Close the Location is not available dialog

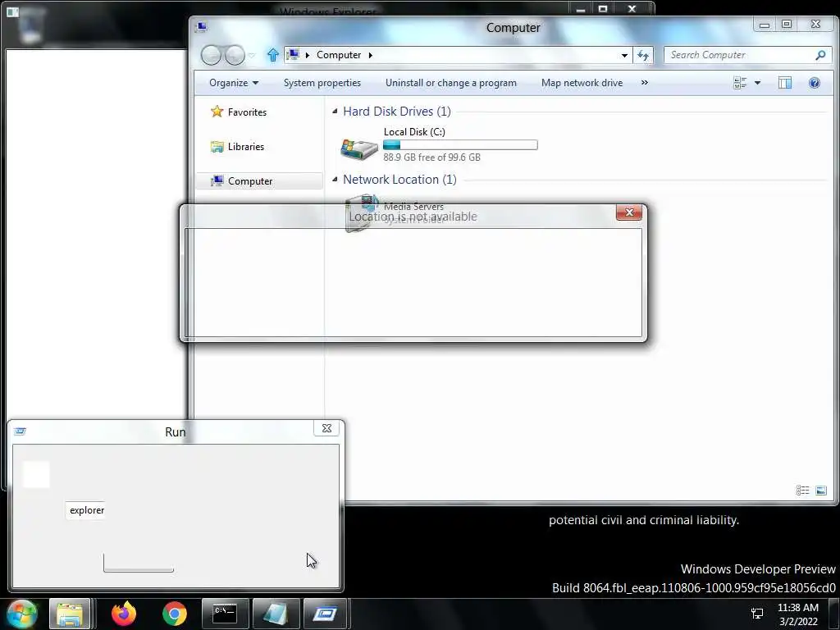(x=629, y=212)
